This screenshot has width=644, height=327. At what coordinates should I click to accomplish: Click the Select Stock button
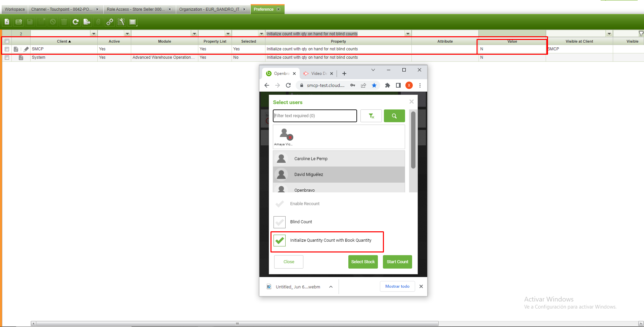pyautogui.click(x=363, y=262)
